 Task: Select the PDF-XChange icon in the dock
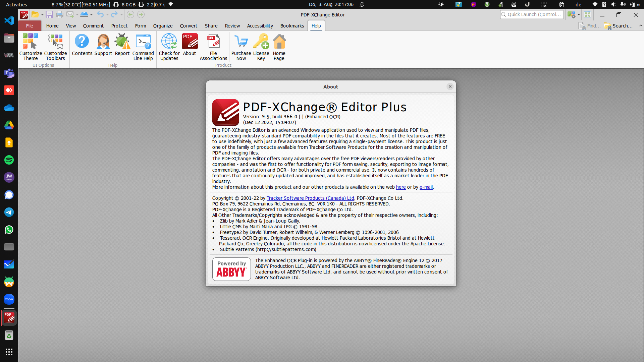[x=9, y=317]
